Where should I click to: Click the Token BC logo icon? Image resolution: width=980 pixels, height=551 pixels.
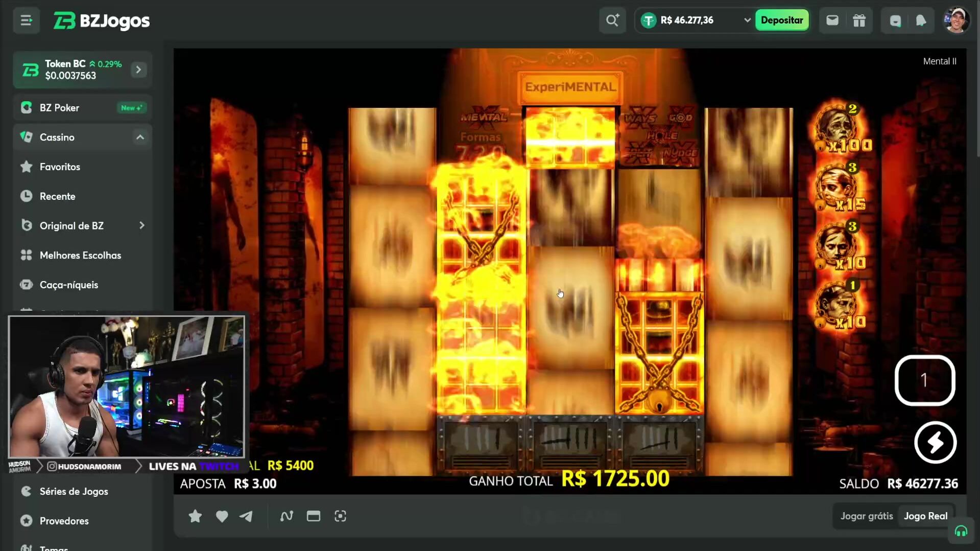click(x=31, y=70)
